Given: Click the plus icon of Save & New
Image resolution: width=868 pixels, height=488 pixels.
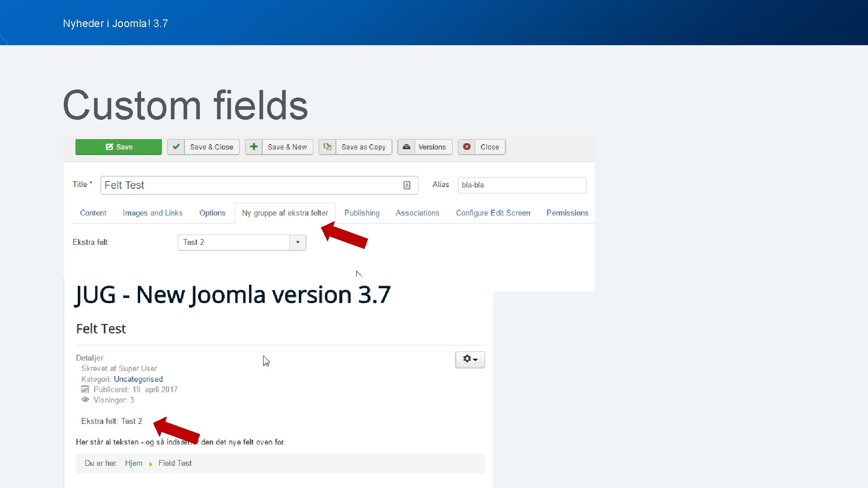Looking at the screenshot, I should click(254, 147).
